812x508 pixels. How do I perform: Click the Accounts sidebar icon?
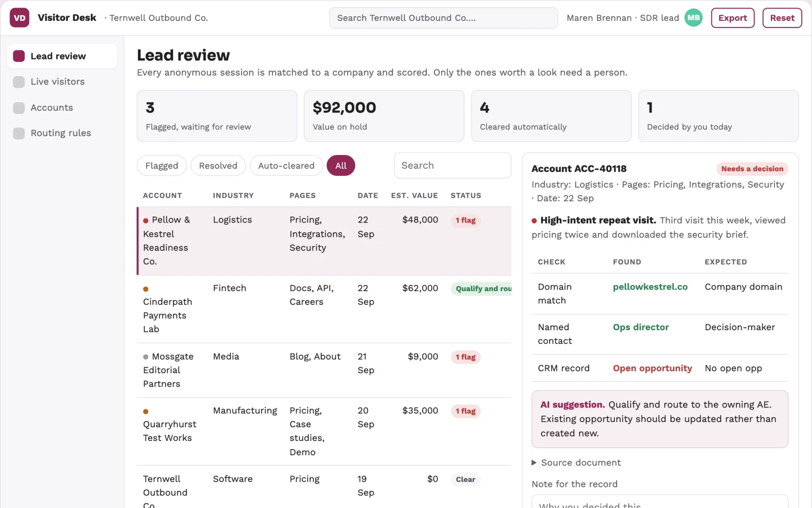coord(19,108)
